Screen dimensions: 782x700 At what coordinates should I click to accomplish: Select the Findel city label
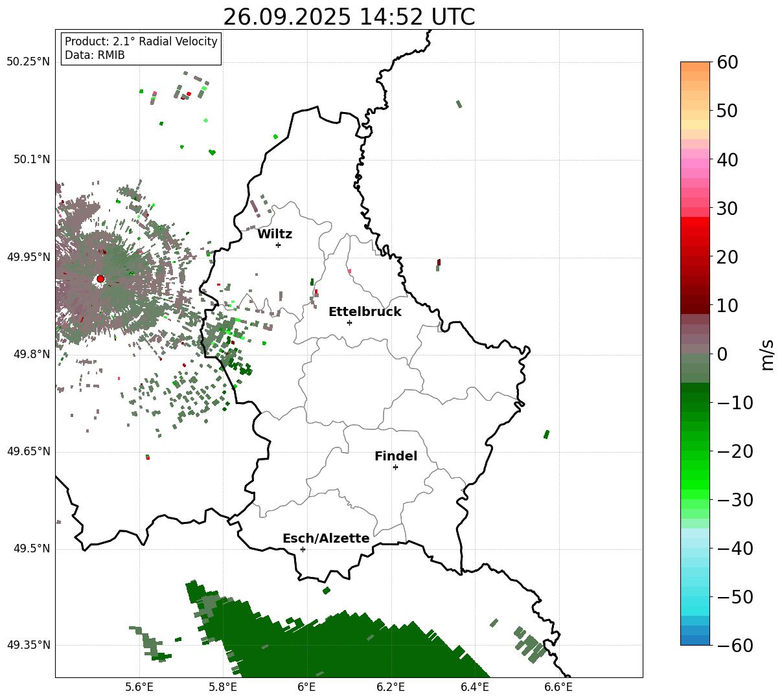click(396, 457)
